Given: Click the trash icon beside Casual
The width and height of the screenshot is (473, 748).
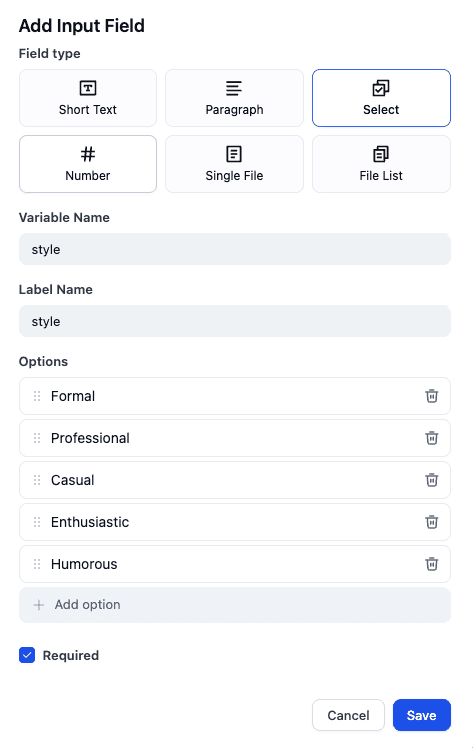Looking at the screenshot, I should [432, 480].
